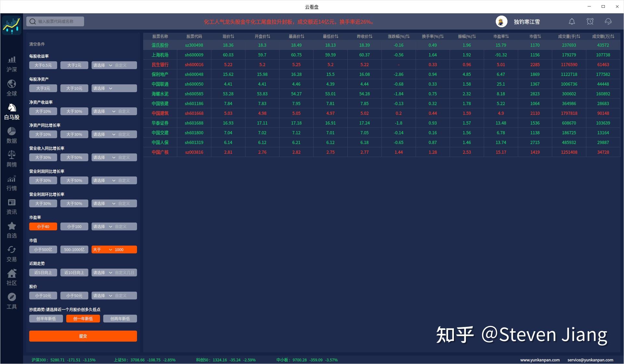The image size is (624, 364).
Task: Sort by 最高价 column arrows
Action: click(302, 36)
